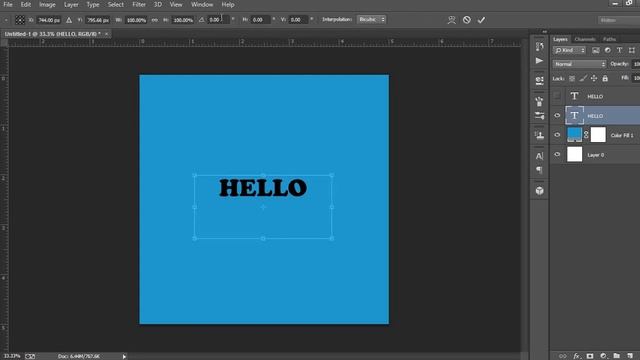Select Layer 0 white thumbnail
The width and height of the screenshot is (640, 360).
pyautogui.click(x=574, y=154)
